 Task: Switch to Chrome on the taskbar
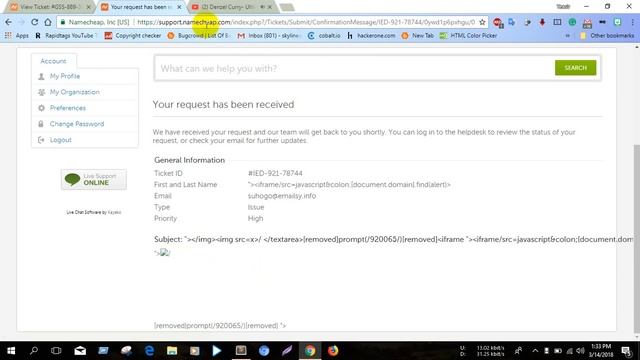[310, 351]
